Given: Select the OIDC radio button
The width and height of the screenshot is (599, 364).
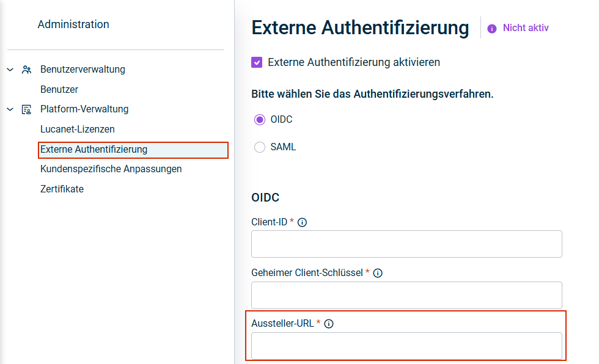Looking at the screenshot, I should pos(260,120).
